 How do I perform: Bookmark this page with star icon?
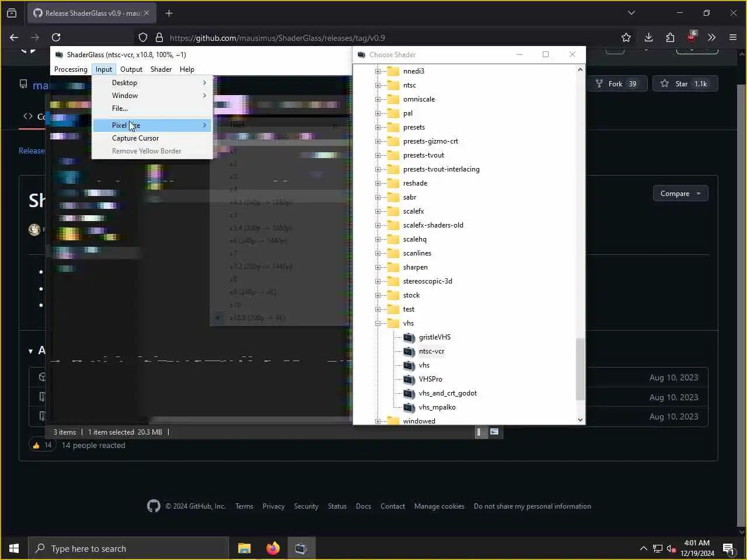click(626, 37)
